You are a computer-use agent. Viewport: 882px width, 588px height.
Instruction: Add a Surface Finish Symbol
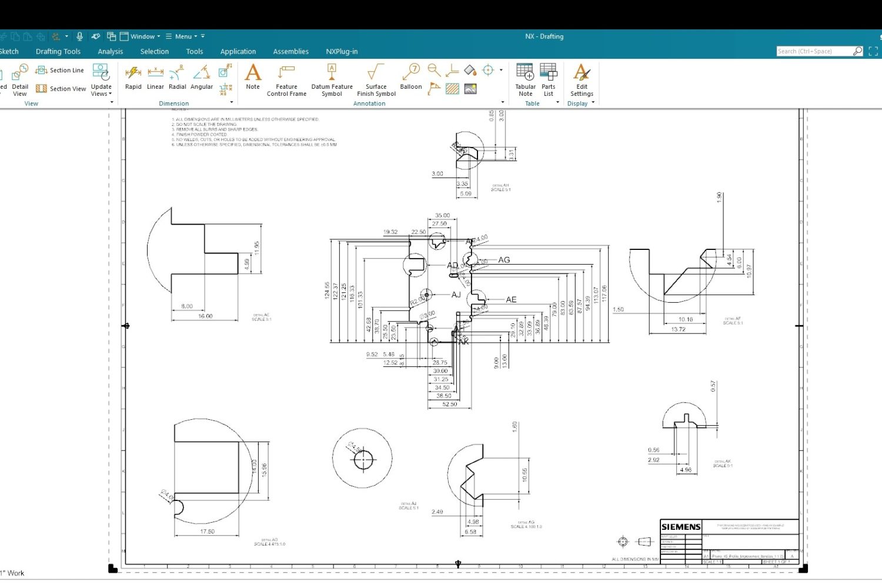click(375, 79)
